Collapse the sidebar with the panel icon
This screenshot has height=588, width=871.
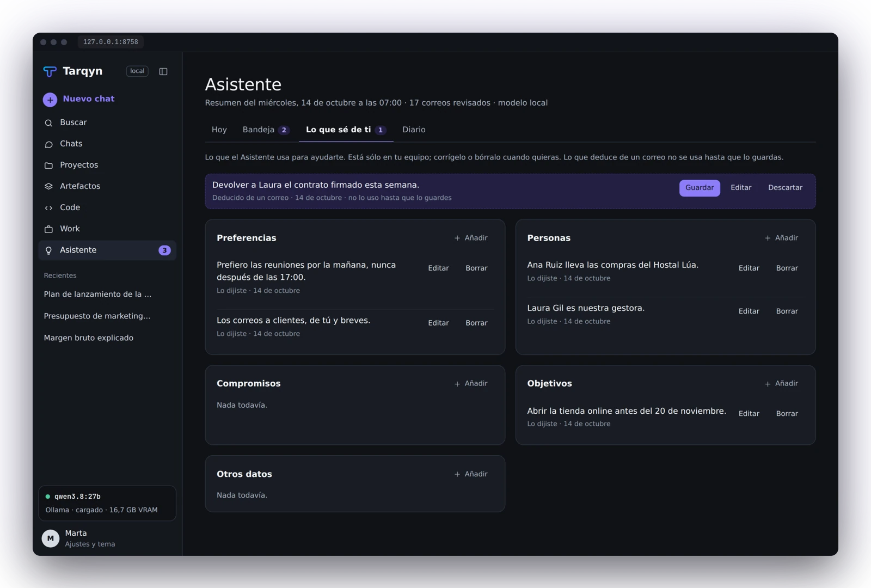pos(163,71)
